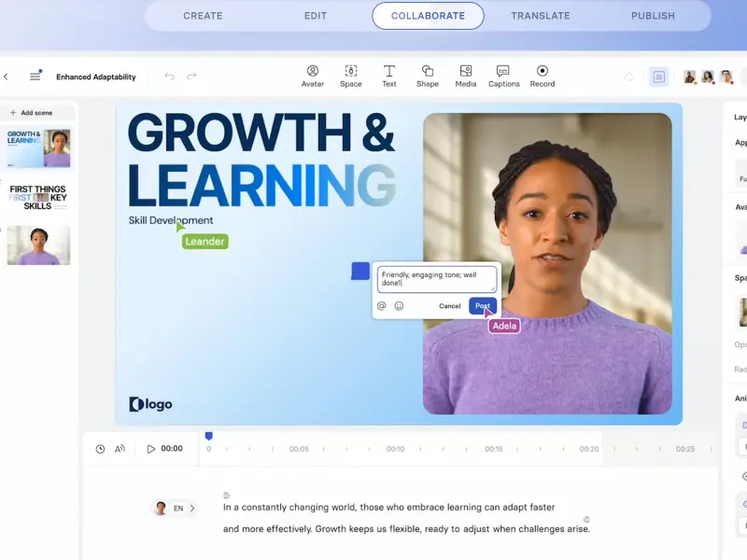The image size is (747, 560).
Task: Click the first collaborator avatar
Action: (x=689, y=77)
